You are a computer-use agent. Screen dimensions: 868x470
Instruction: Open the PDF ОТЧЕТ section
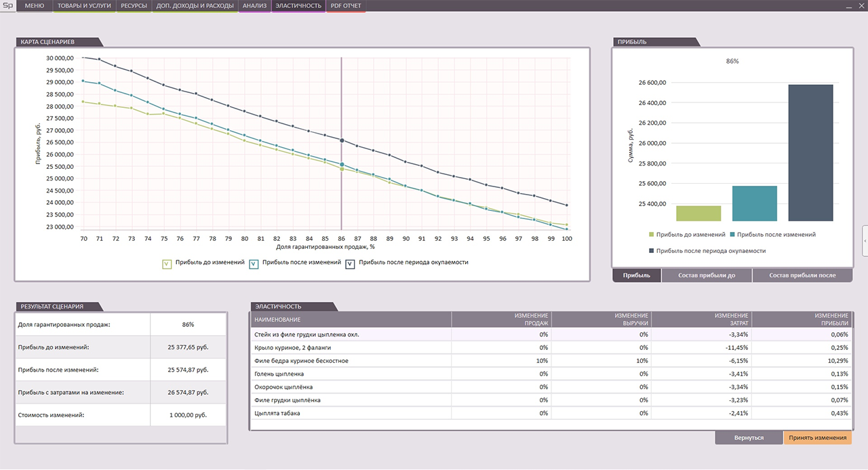tap(346, 6)
